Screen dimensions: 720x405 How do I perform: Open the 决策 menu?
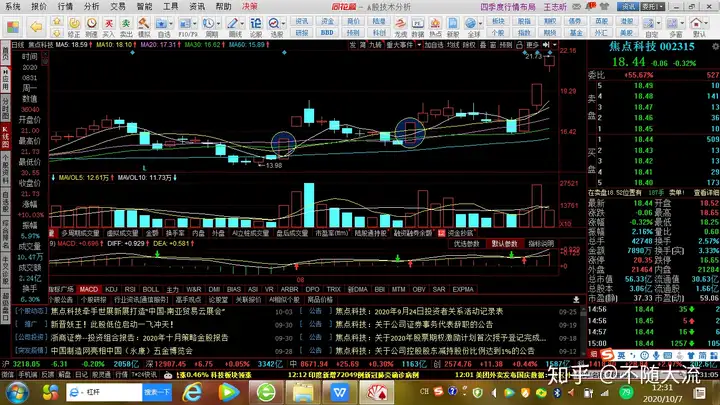(250, 6)
